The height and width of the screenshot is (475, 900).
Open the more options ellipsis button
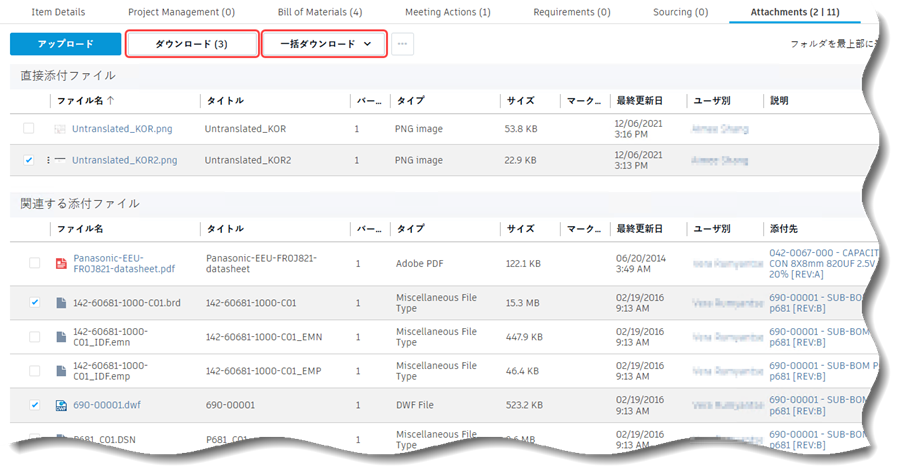(x=402, y=44)
